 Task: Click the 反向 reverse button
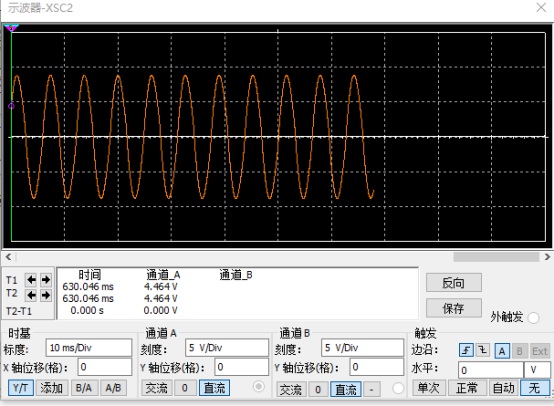click(x=454, y=283)
